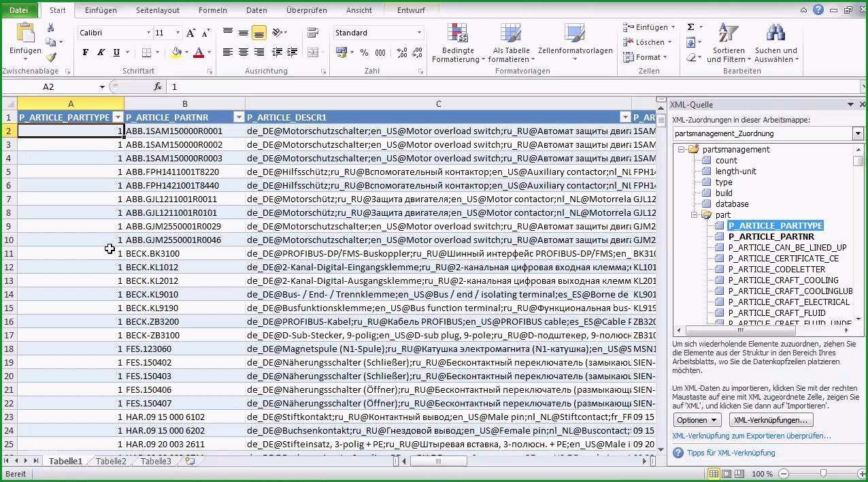Screen dimensions: 868x482
Task: Toggle italic K formatting
Action: [x=101, y=52]
